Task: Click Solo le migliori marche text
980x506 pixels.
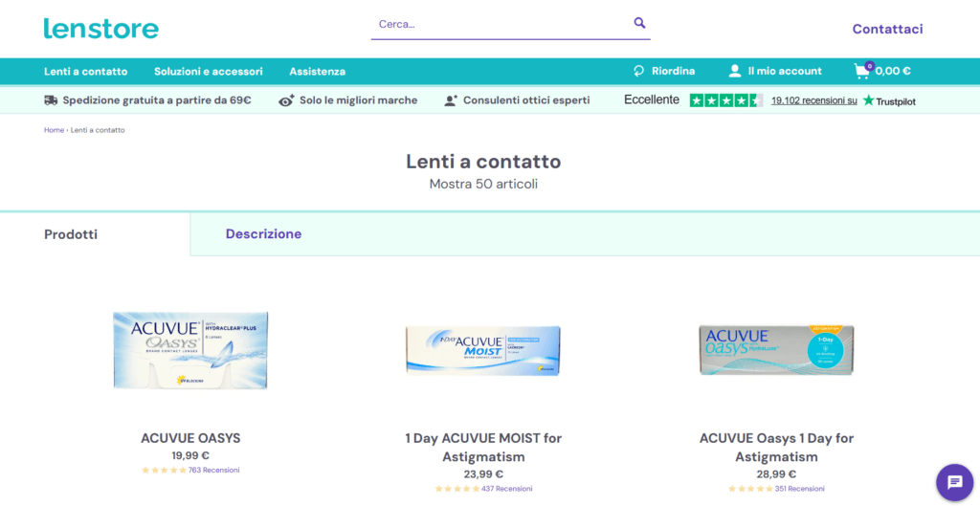Action: click(359, 100)
